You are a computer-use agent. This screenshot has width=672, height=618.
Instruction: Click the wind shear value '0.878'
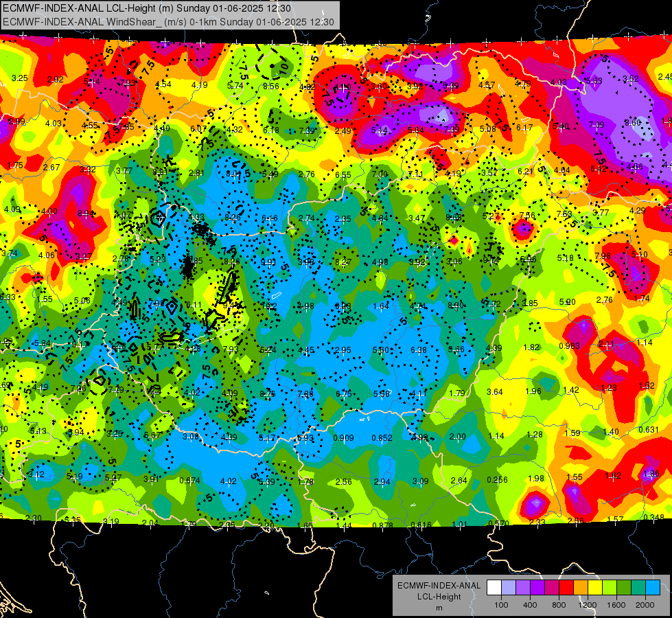click(383, 525)
